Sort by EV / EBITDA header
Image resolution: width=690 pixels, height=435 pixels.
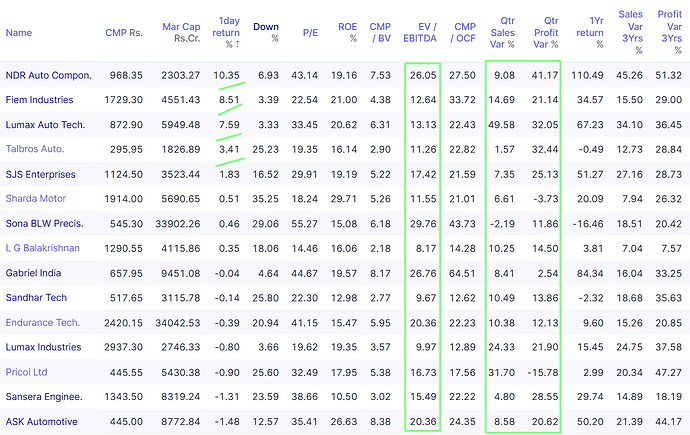[x=420, y=33]
